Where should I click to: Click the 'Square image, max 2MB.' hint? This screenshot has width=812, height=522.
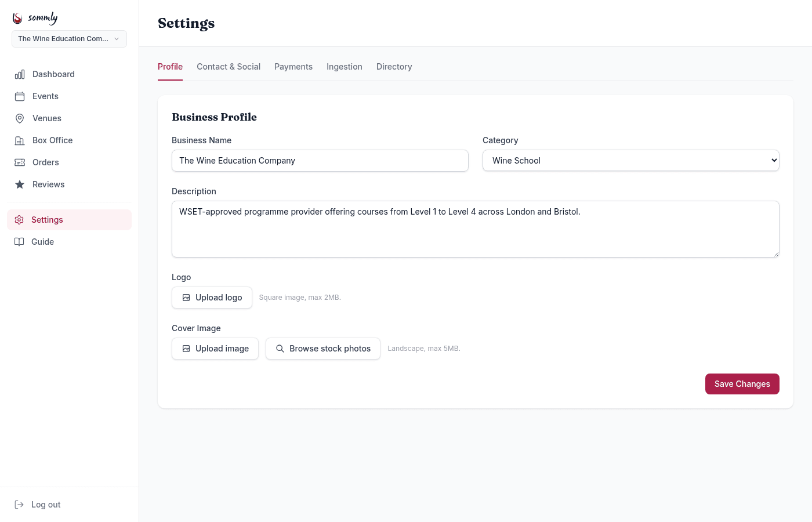(300, 298)
